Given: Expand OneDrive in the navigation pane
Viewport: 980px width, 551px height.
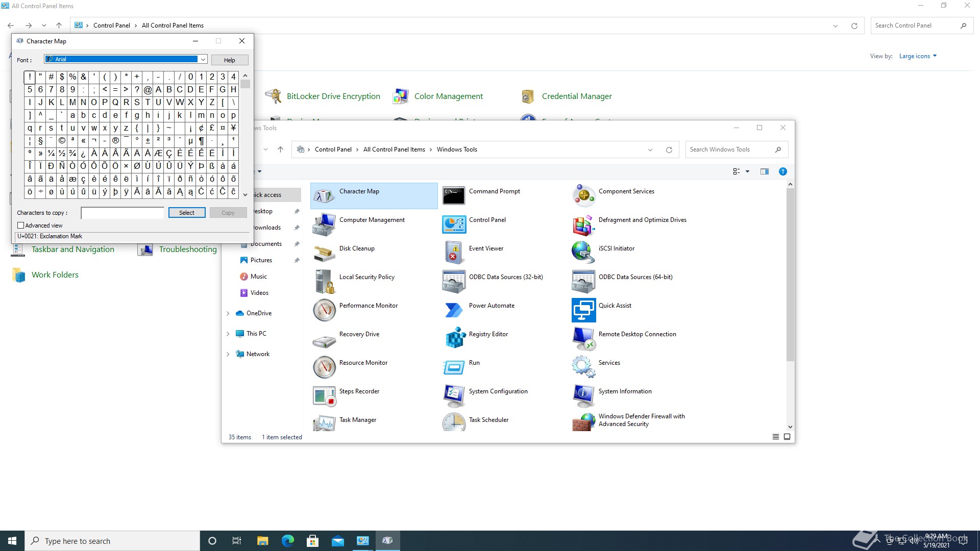Looking at the screenshot, I should pos(228,313).
